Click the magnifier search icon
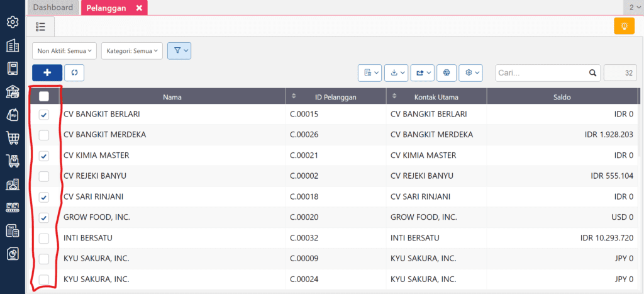The image size is (644, 294). pos(592,73)
